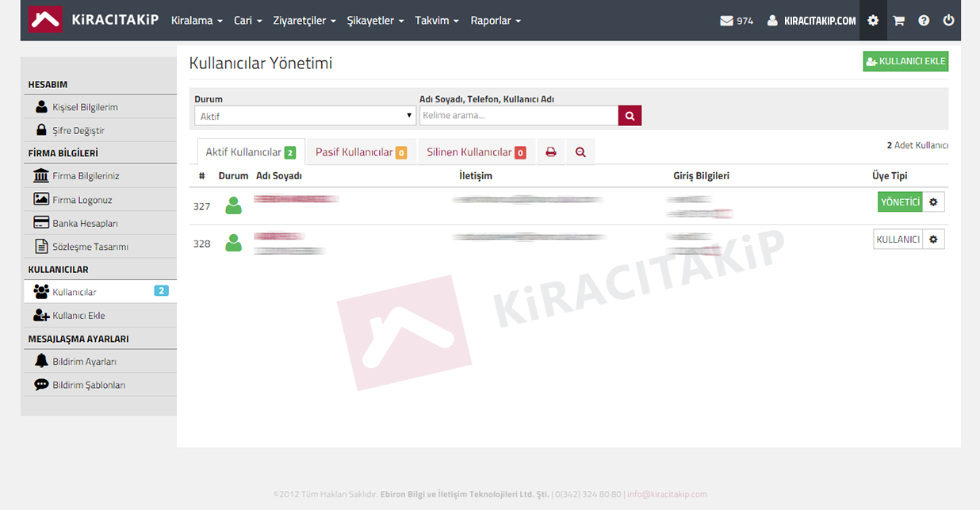The height and width of the screenshot is (510, 980).
Task: Expand the Kiralama menu
Action: click(x=197, y=21)
